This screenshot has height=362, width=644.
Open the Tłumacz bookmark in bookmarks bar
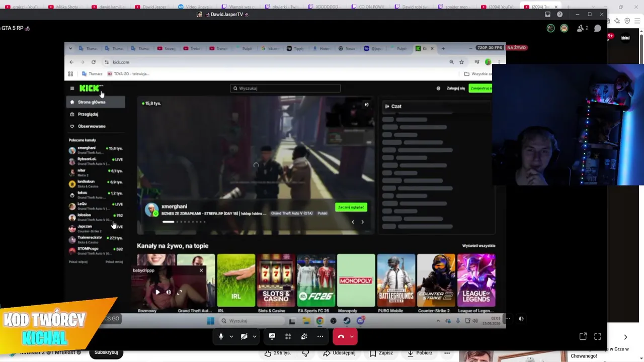pyautogui.click(x=92, y=74)
